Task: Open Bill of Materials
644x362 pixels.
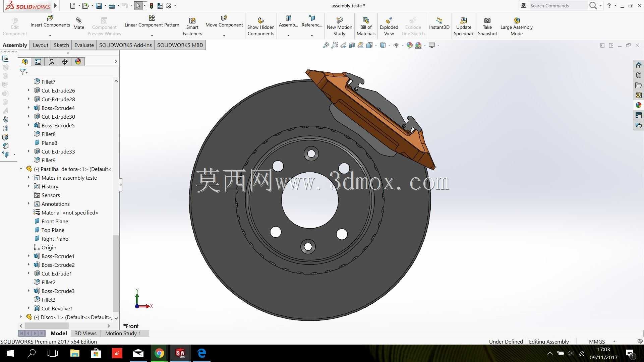Action: 366,27
